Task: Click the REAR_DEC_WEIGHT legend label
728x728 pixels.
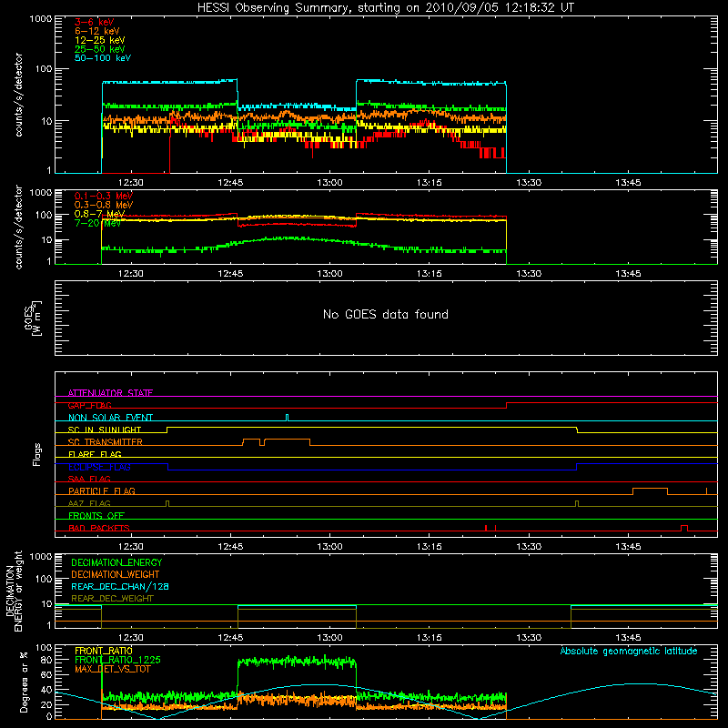Action: pyautogui.click(x=112, y=599)
